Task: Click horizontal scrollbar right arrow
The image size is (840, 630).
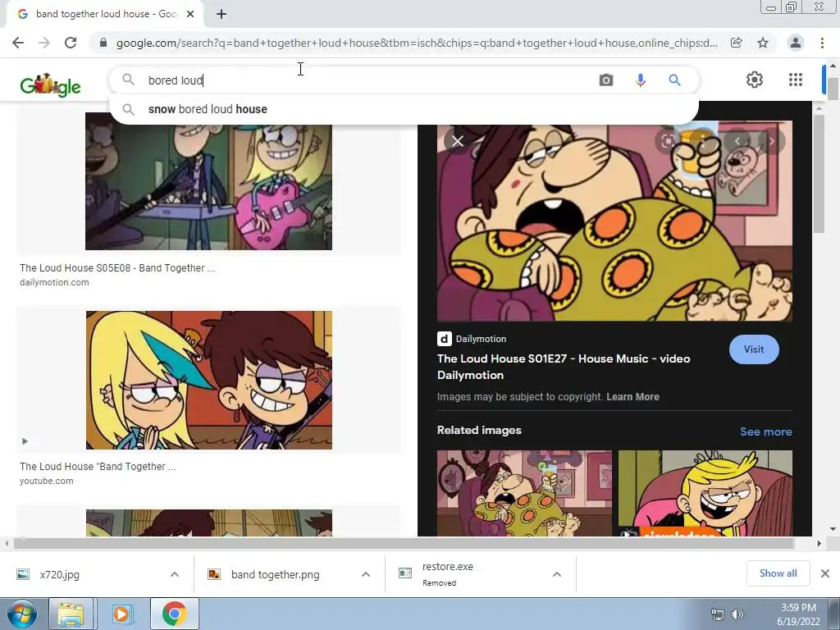Action: click(819, 543)
